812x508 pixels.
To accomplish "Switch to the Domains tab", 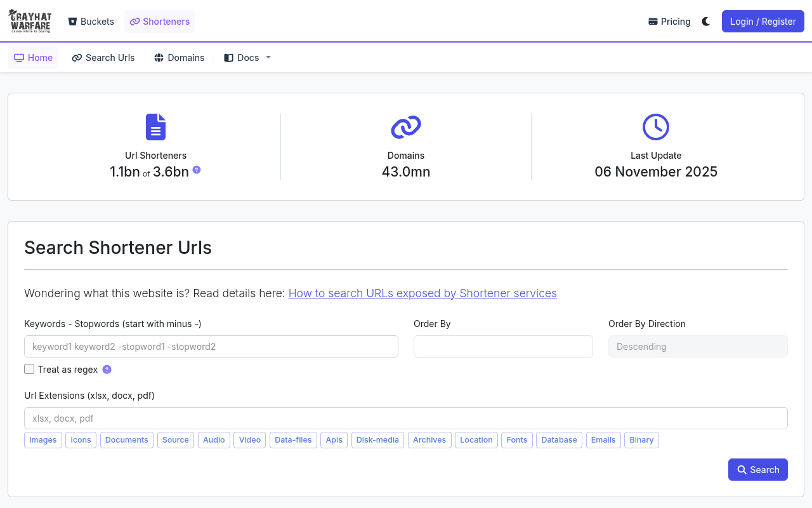I will 180,58.
